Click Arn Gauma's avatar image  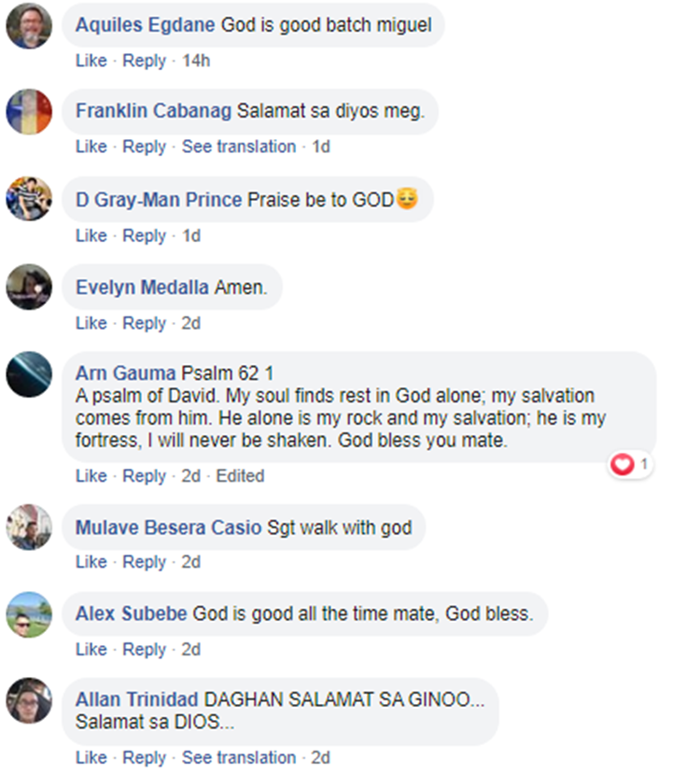point(29,374)
